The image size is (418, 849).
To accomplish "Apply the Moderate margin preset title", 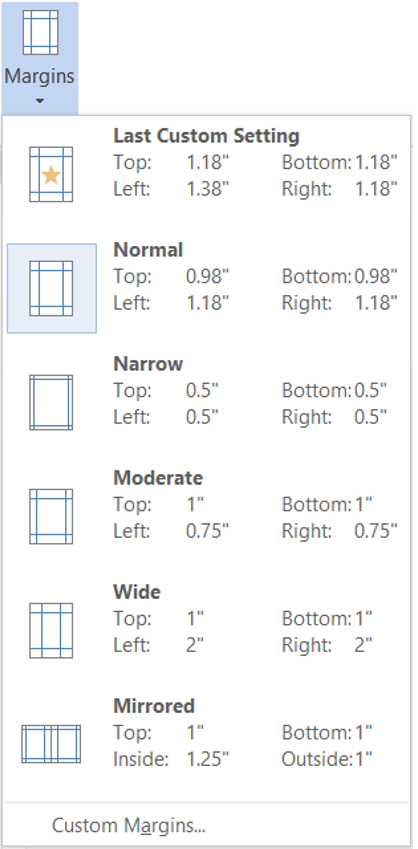I will [x=158, y=478].
